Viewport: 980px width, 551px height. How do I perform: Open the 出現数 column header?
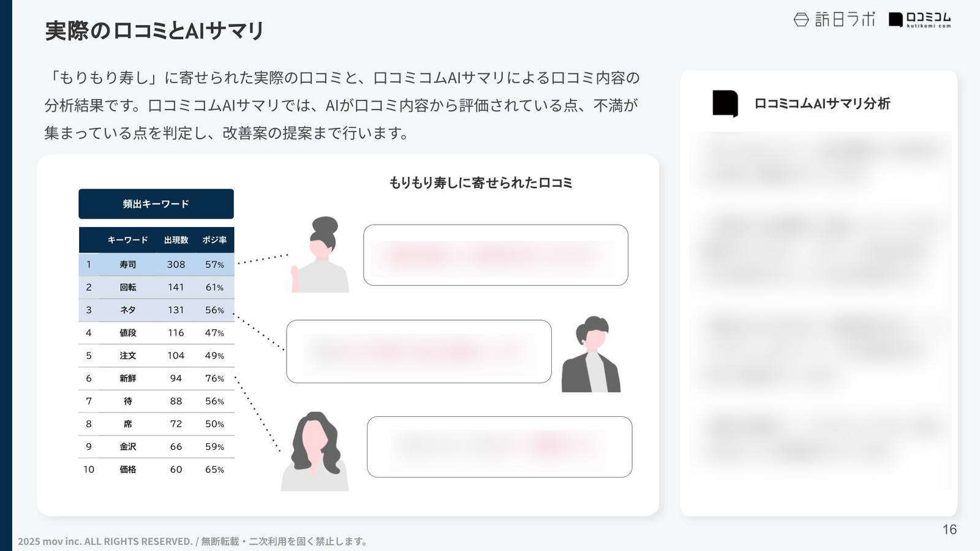[x=176, y=240]
